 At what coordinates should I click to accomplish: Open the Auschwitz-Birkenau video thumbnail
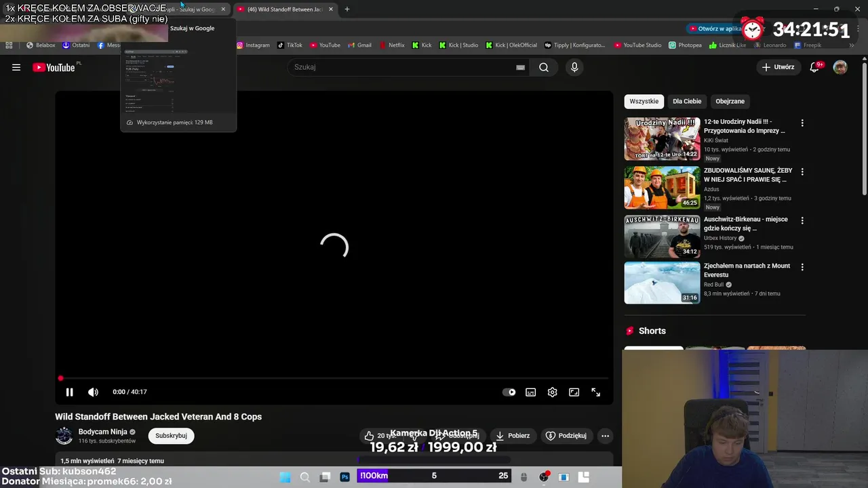(x=662, y=237)
